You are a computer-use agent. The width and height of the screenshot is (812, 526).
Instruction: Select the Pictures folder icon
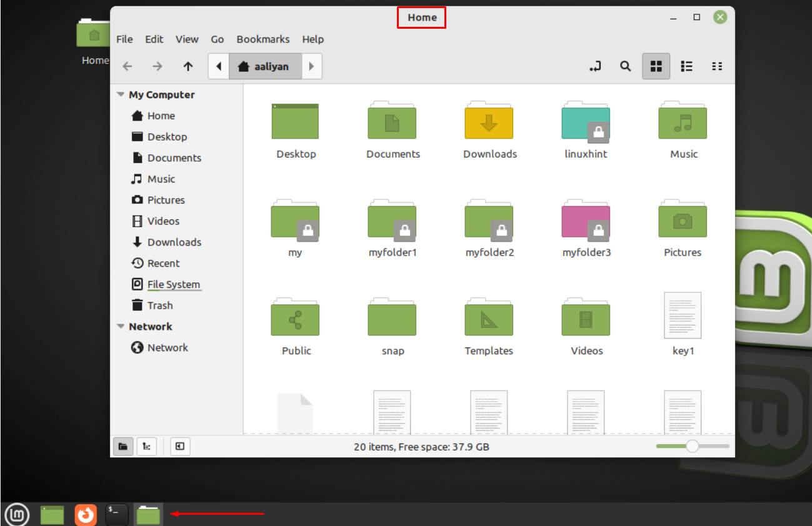click(x=683, y=219)
